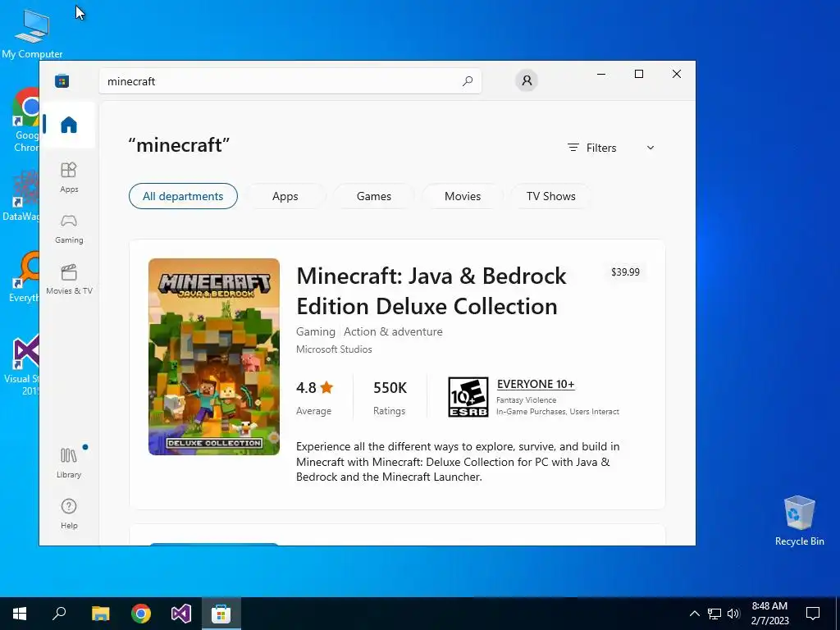840x630 pixels.
Task: Open Movies & TV in sidebar
Action: [x=69, y=280]
